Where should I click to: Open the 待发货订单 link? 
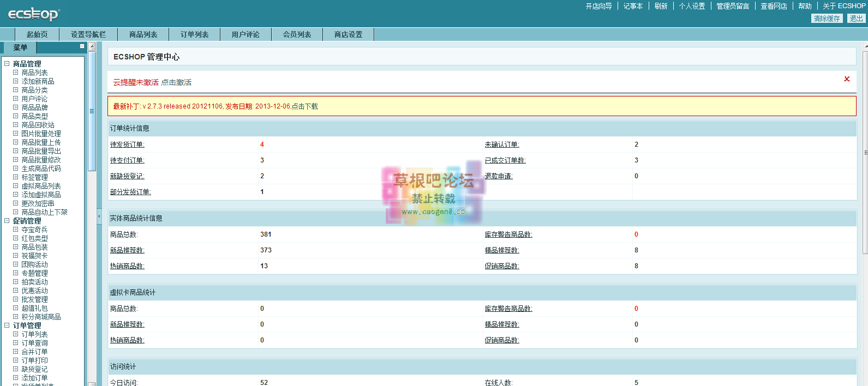127,144
